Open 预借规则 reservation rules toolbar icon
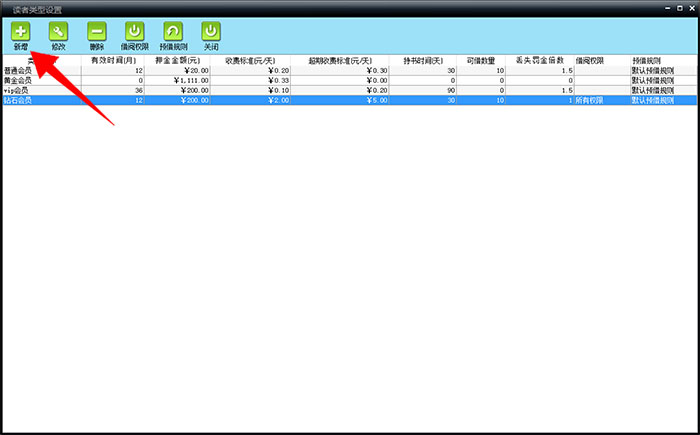Screen dimensions: 700x435 click(173, 32)
